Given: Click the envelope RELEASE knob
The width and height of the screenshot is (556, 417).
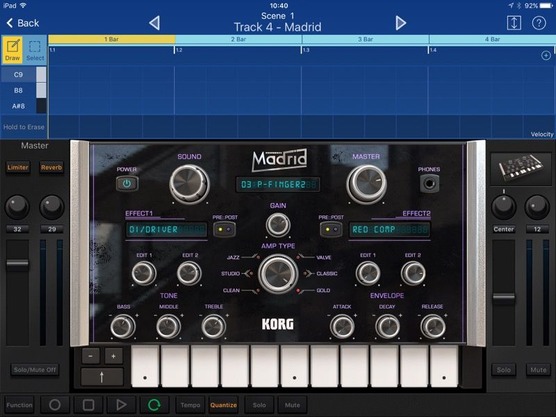Looking at the screenshot, I should tap(433, 327).
